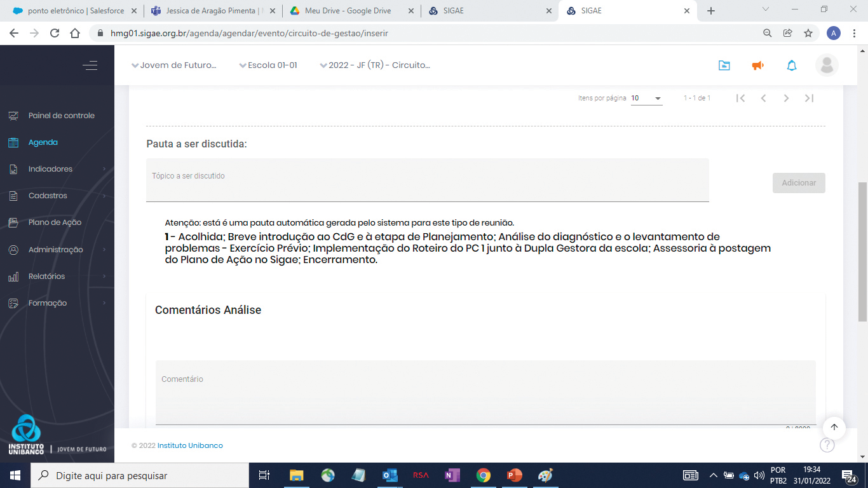Go to last page of results
The image size is (868, 488).
pyautogui.click(x=809, y=98)
